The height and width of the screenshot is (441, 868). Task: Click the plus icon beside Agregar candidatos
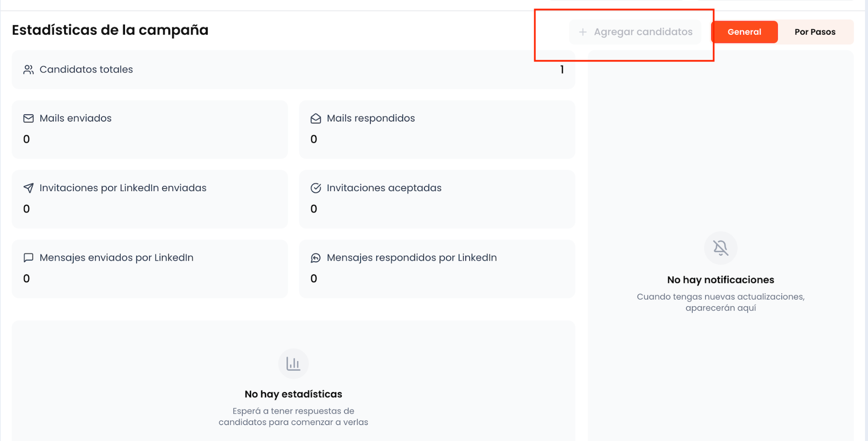click(x=583, y=32)
